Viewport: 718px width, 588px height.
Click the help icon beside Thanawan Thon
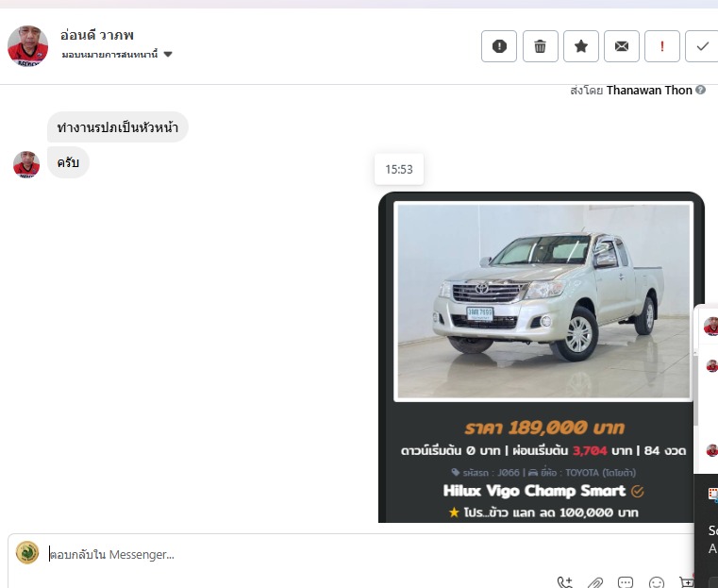pos(701,91)
